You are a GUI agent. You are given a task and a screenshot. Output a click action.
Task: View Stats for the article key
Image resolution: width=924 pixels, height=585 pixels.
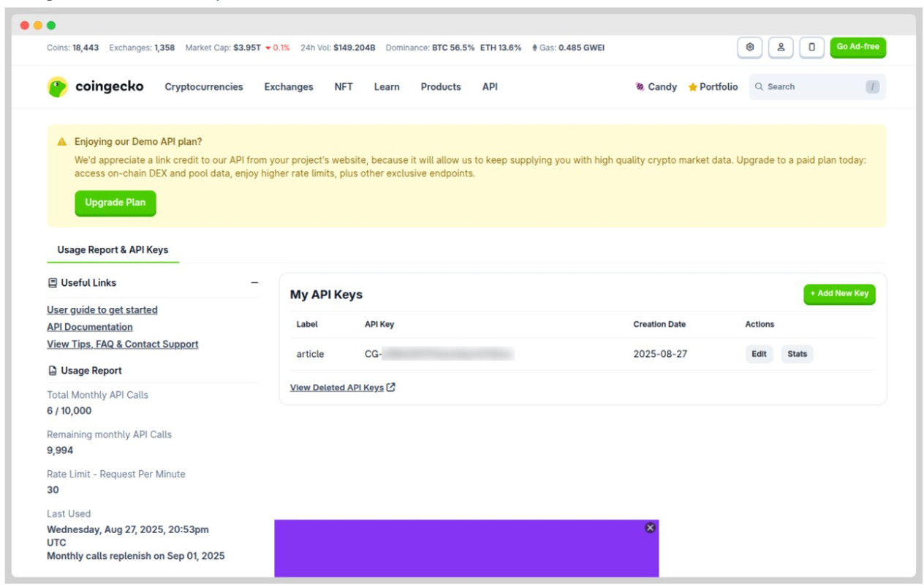pos(798,354)
